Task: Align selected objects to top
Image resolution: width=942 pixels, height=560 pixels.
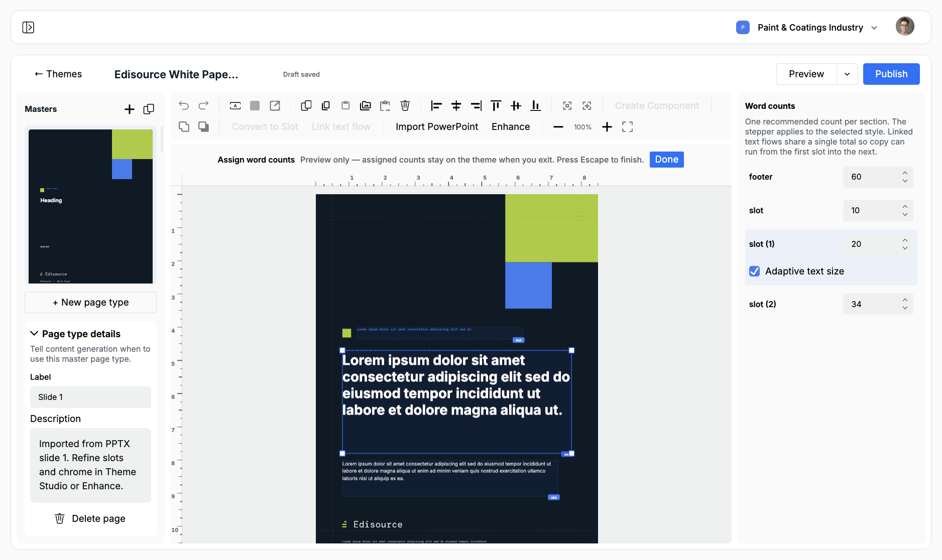Action: pyautogui.click(x=496, y=105)
